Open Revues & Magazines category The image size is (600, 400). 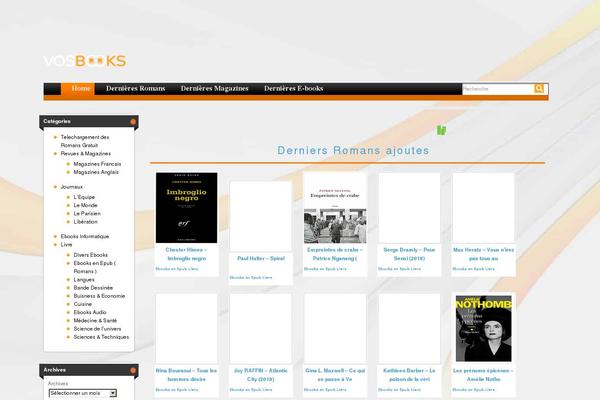86,153
